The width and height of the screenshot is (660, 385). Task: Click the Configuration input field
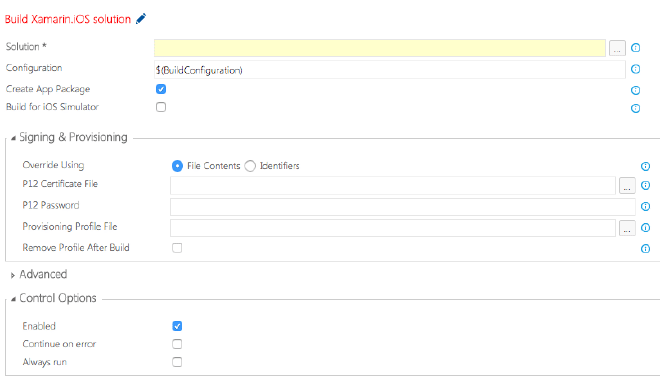tap(390, 69)
